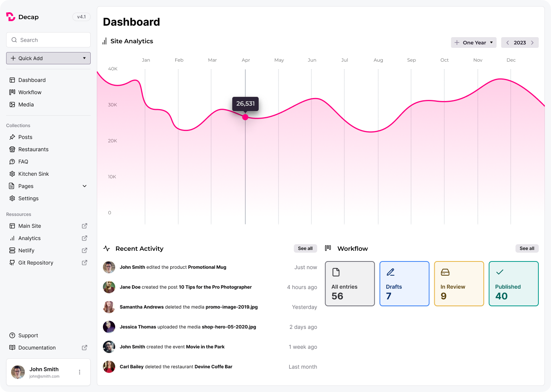Click 'Promotional Mug' in activity list
This screenshot has width=551, height=392.
(207, 267)
